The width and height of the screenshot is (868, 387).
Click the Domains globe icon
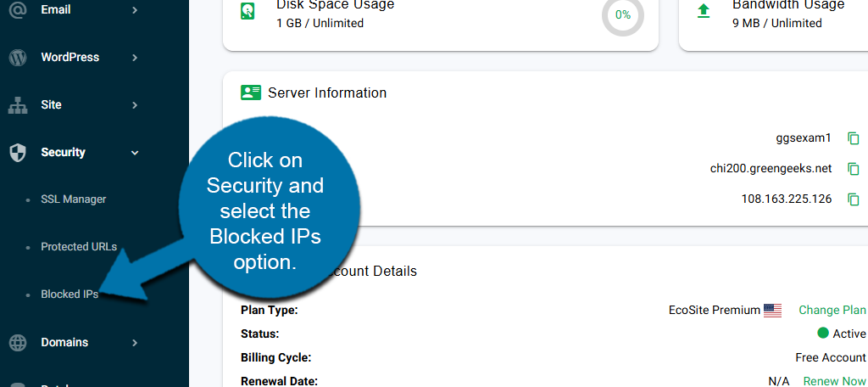[x=18, y=343]
